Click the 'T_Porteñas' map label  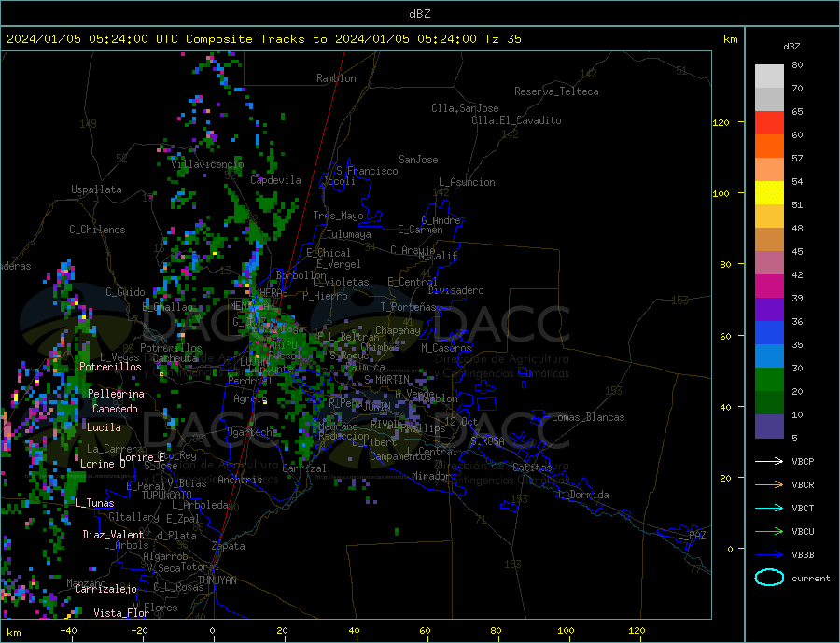tap(409, 308)
